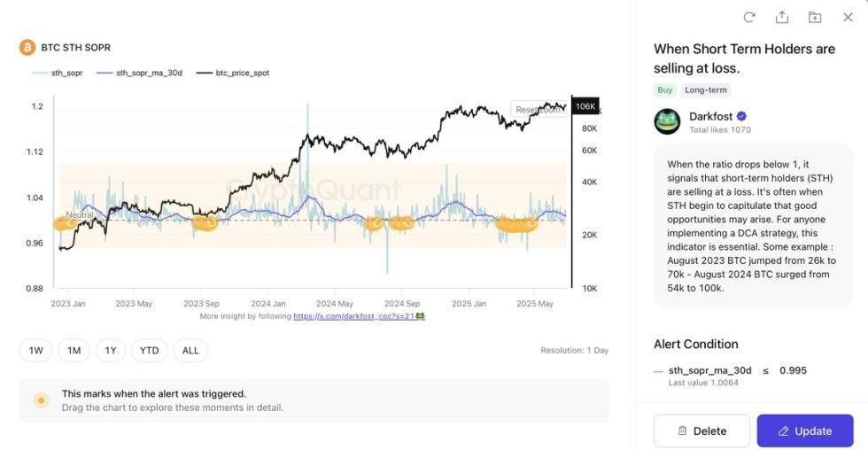868x450 pixels.
Task: Click the alert-trigger marker near 2024 Sep
Action: tap(401, 224)
